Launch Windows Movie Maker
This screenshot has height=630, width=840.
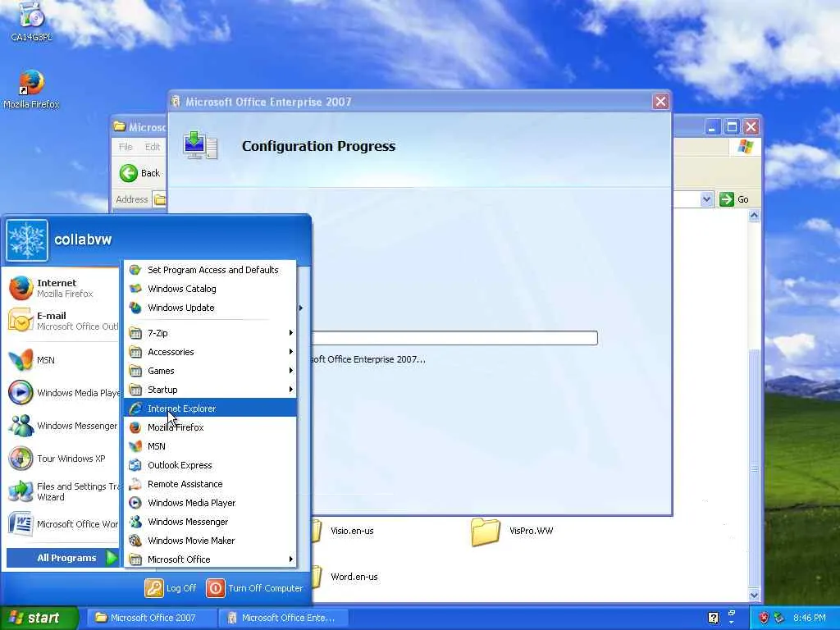coord(210,540)
